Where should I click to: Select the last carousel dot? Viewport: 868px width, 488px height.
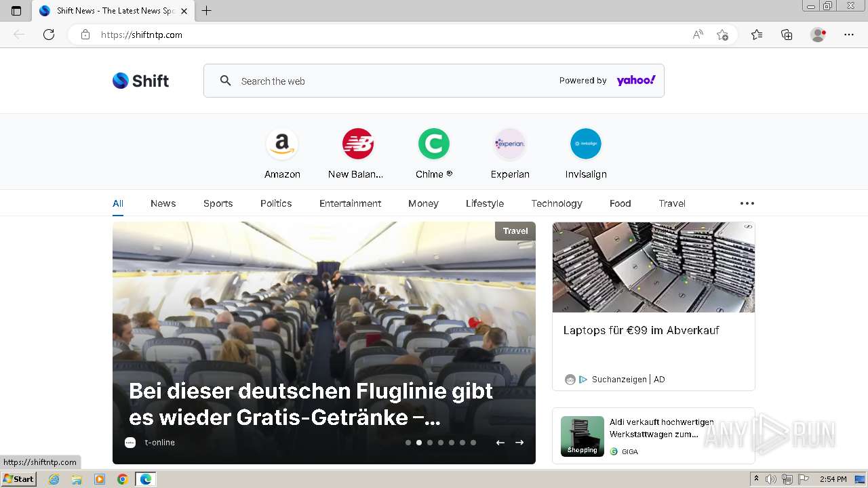click(x=473, y=443)
